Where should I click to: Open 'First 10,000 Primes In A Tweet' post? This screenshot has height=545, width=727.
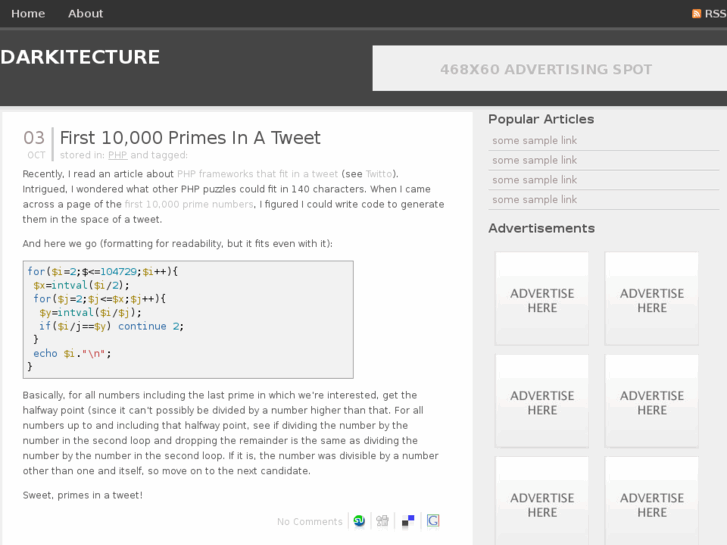[x=190, y=138]
